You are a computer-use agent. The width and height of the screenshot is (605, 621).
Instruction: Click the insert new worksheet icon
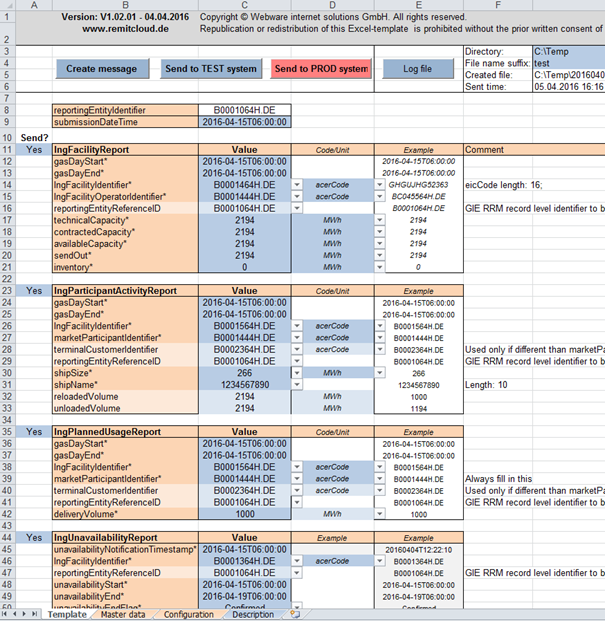(294, 614)
